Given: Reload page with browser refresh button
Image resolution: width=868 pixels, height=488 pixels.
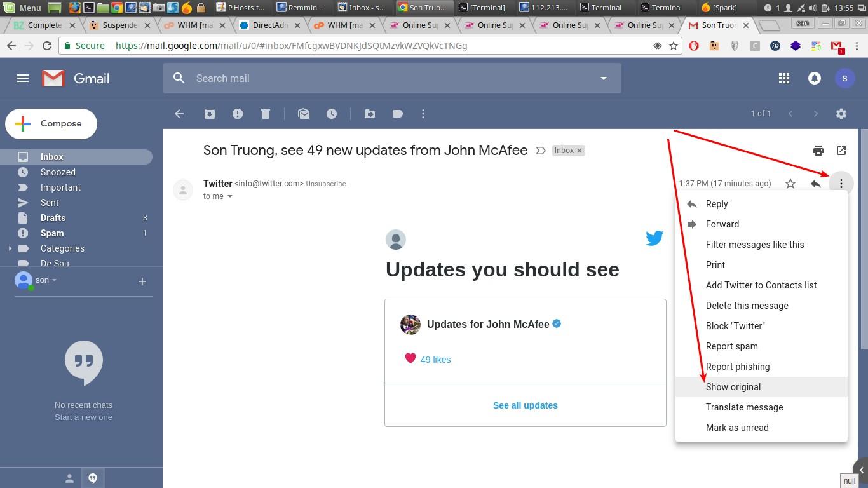Looking at the screenshot, I should pyautogui.click(x=47, y=46).
